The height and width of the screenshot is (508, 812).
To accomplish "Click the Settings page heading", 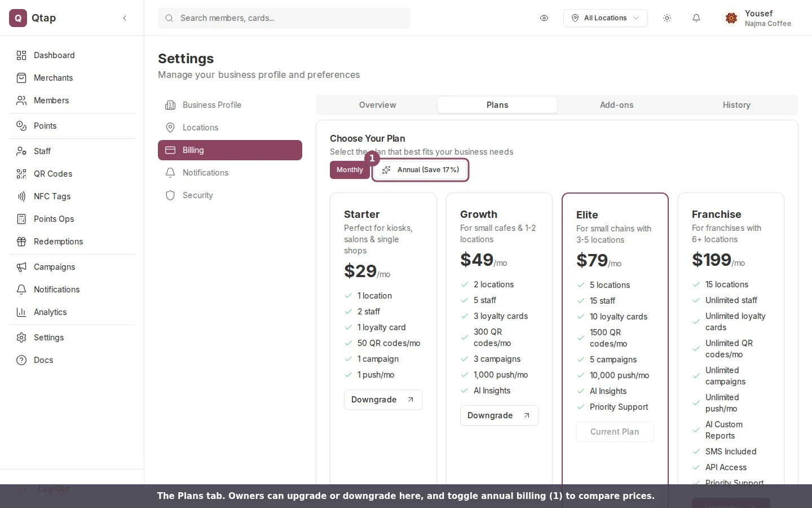I will [x=186, y=59].
